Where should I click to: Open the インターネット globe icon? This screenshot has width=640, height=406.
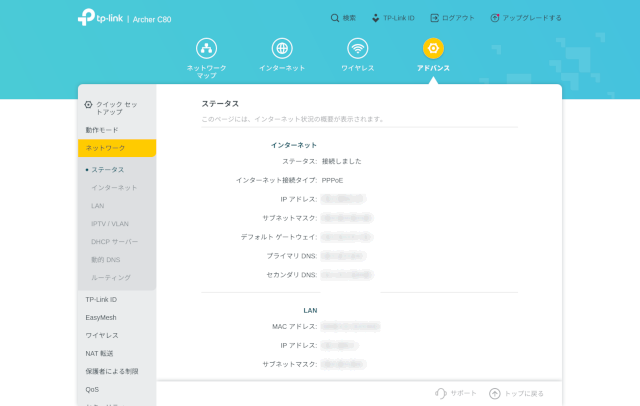tap(282, 48)
